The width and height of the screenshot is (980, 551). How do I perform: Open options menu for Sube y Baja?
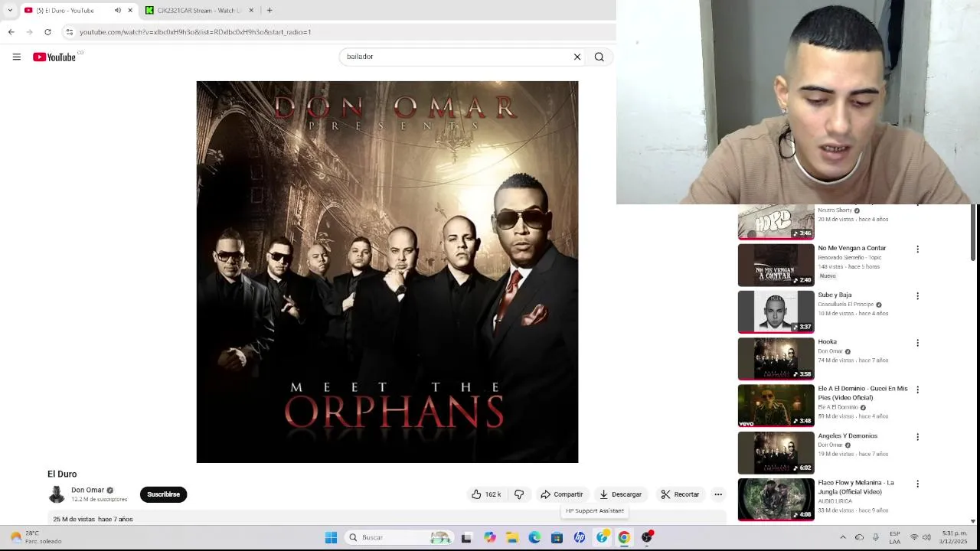click(917, 296)
